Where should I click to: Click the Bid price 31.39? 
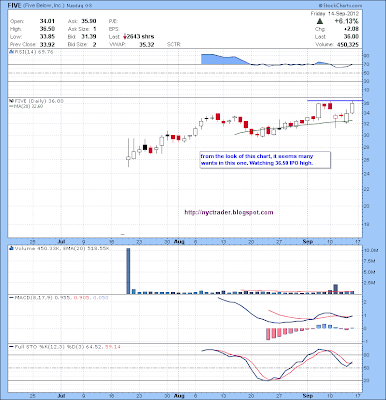(x=89, y=37)
